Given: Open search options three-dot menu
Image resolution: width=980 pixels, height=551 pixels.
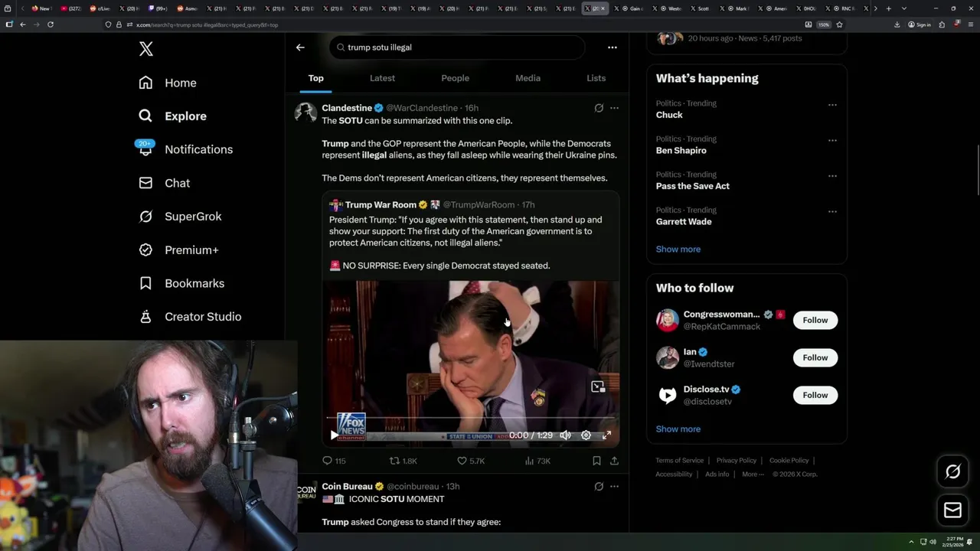Looking at the screenshot, I should click(x=612, y=47).
